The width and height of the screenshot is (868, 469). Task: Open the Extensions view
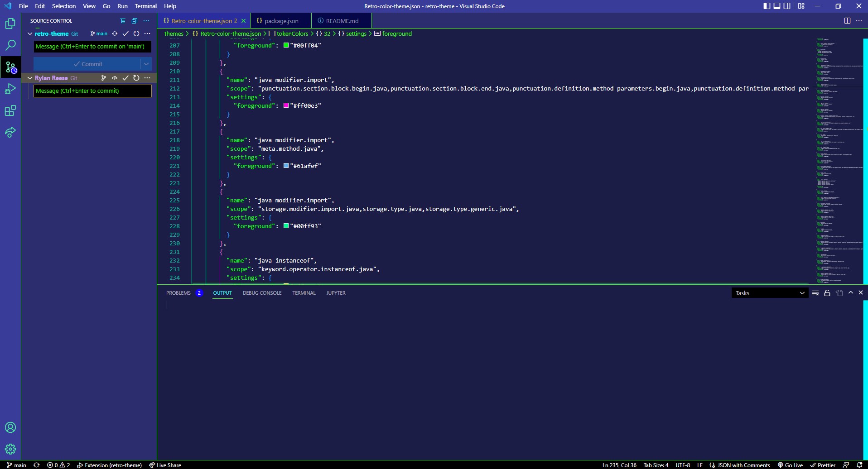pos(10,111)
